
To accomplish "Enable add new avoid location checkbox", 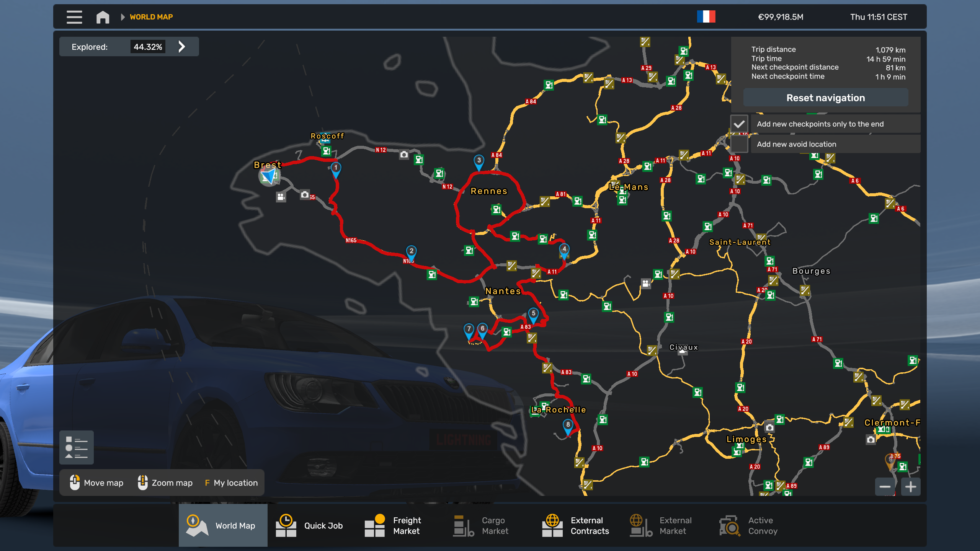I will (739, 144).
